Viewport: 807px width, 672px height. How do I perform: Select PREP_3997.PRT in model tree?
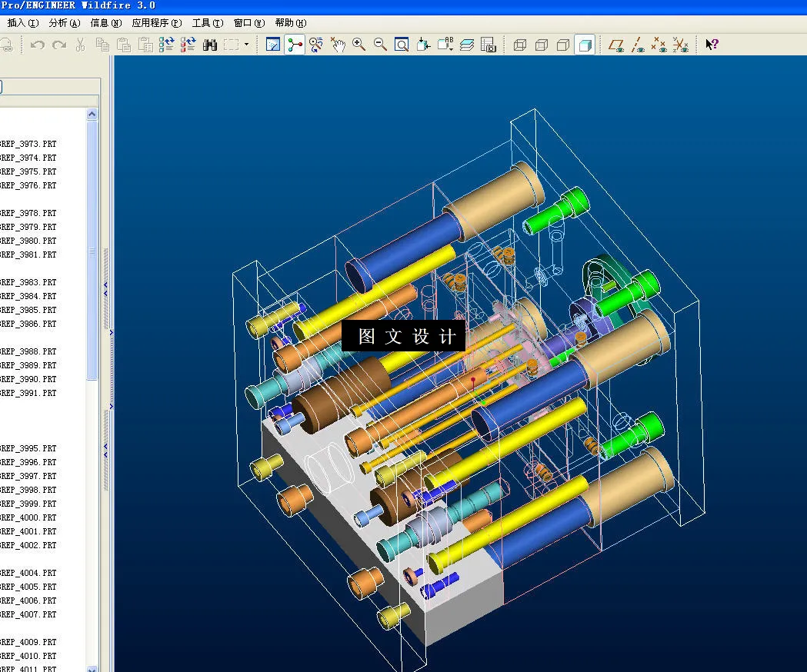click(28, 477)
